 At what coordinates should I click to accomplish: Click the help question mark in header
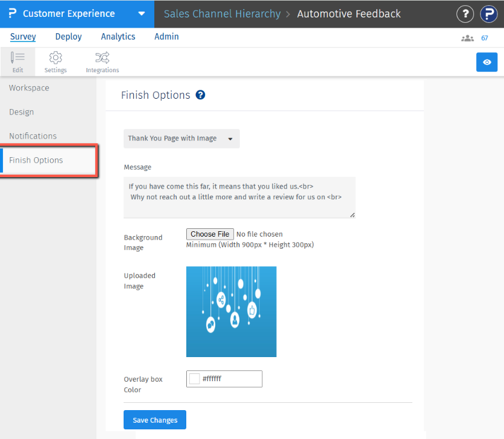tap(465, 14)
